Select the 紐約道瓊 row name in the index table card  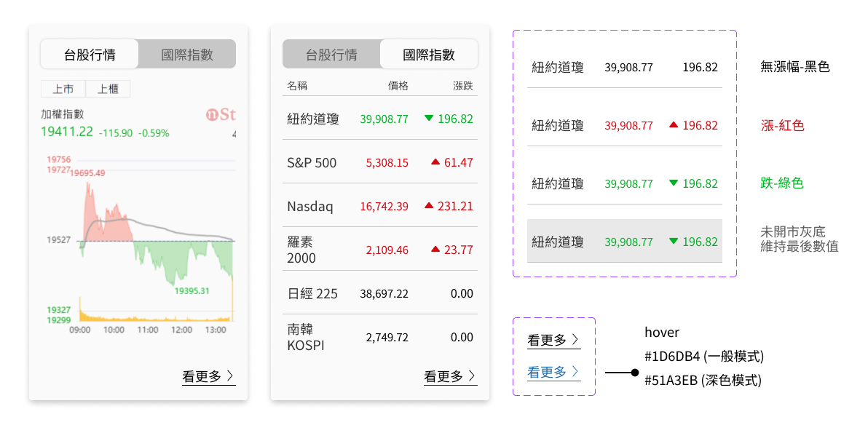click(x=313, y=119)
